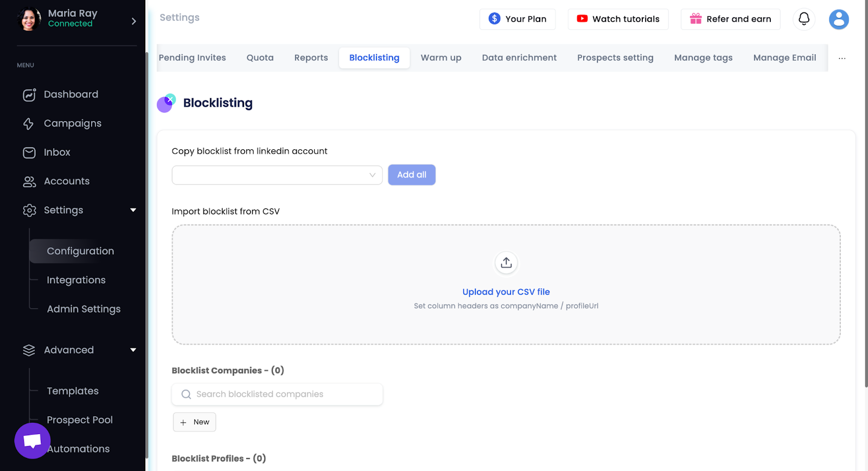Viewport: 868px width, 471px height.
Task: Click the Accounts people icon
Action: point(29,182)
